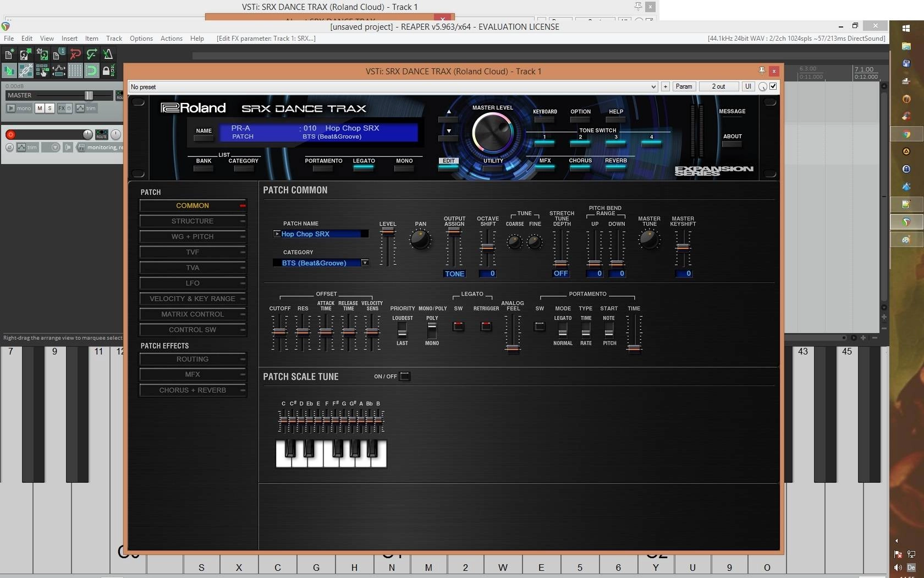Viewport: 924px width, 578px height.
Task: Toggle item grouping link icon
Action: [25, 70]
